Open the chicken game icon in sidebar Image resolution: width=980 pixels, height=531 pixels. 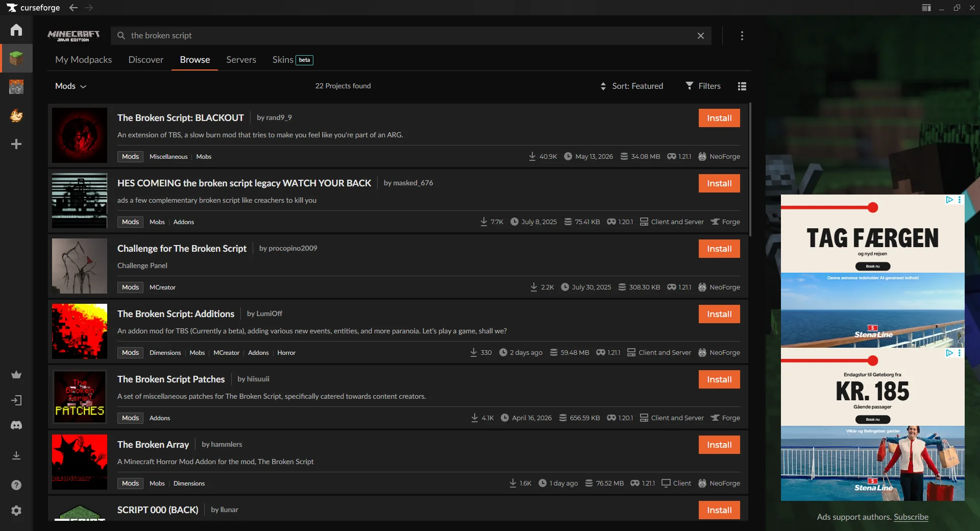[16, 115]
